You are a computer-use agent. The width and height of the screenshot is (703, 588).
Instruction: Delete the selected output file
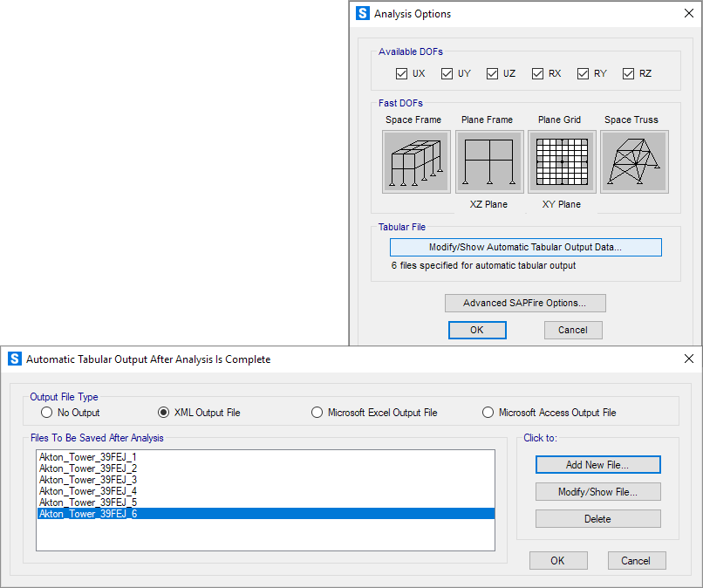click(597, 519)
